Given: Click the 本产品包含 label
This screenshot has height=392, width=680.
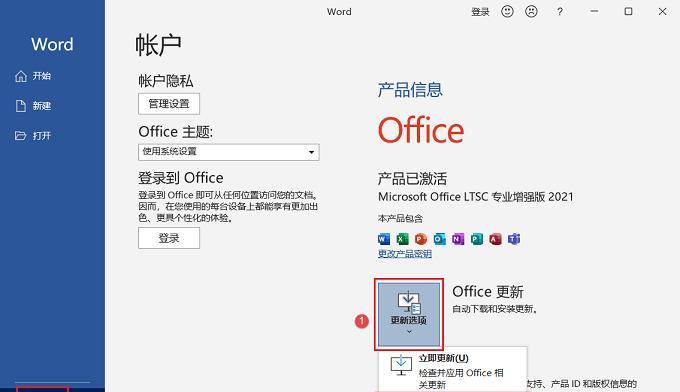Looking at the screenshot, I should (x=400, y=219).
